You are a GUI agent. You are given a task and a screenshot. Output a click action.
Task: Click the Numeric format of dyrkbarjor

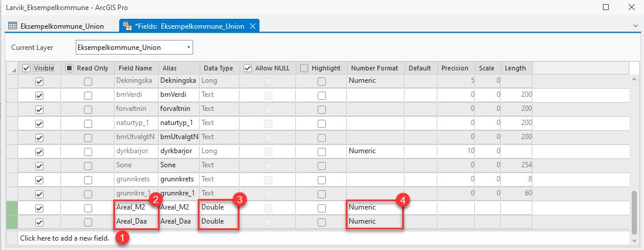coord(375,151)
